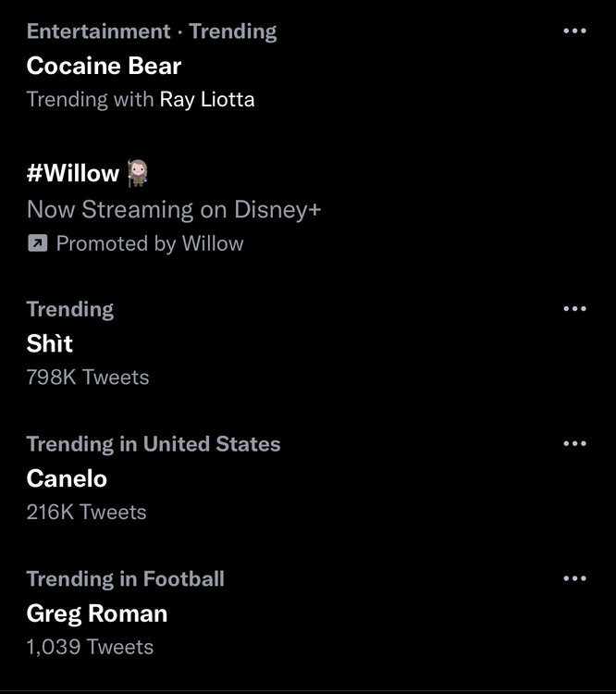616x694 pixels.
Task: Open the Ray Liotta related trend
Action: point(207,99)
